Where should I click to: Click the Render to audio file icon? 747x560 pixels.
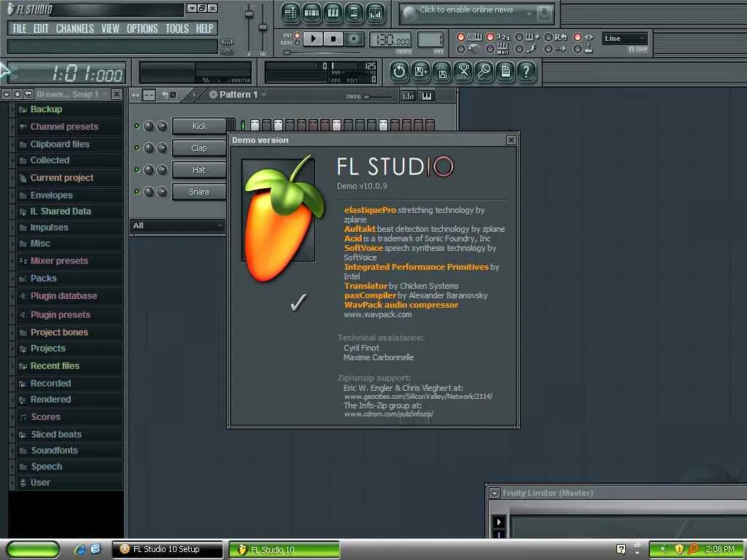point(442,72)
